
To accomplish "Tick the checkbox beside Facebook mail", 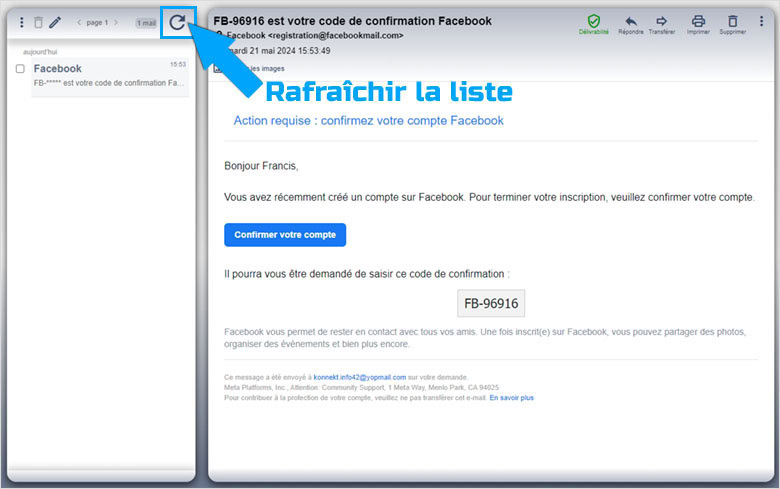I will pyautogui.click(x=20, y=69).
